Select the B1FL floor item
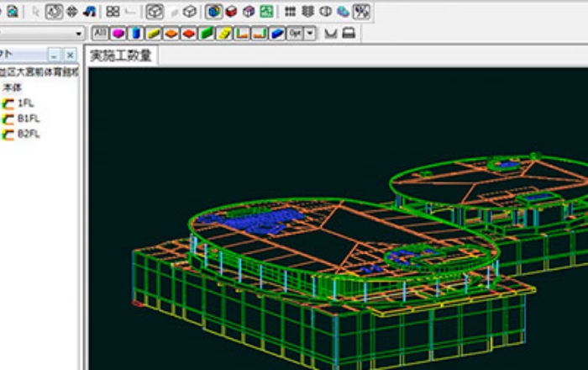Screen dimensions: 588x370 [28, 119]
